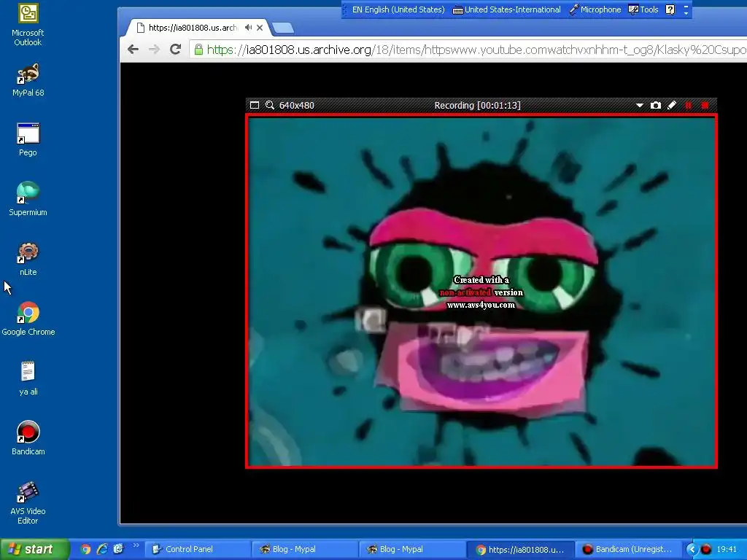
Task: Open the Windows XP start menu
Action: click(34, 549)
